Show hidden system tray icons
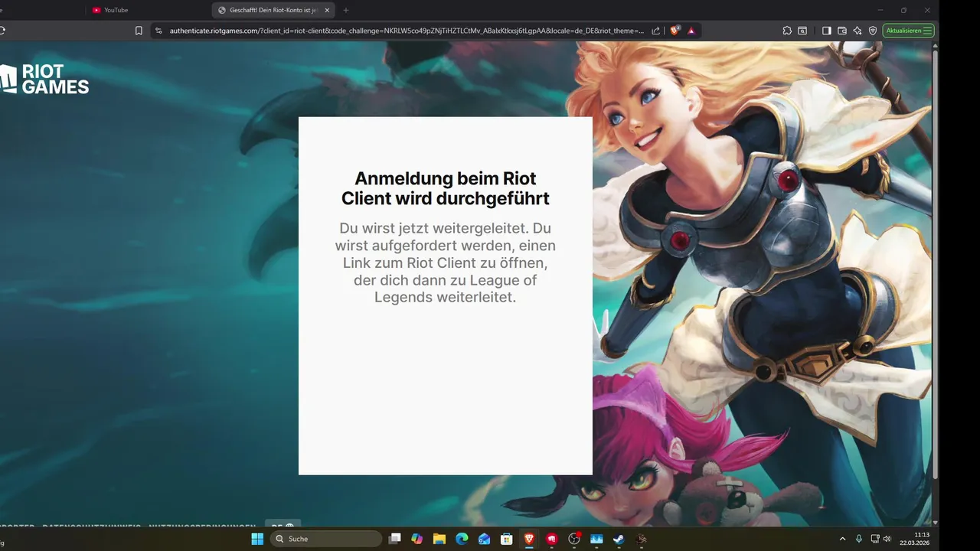 point(843,539)
